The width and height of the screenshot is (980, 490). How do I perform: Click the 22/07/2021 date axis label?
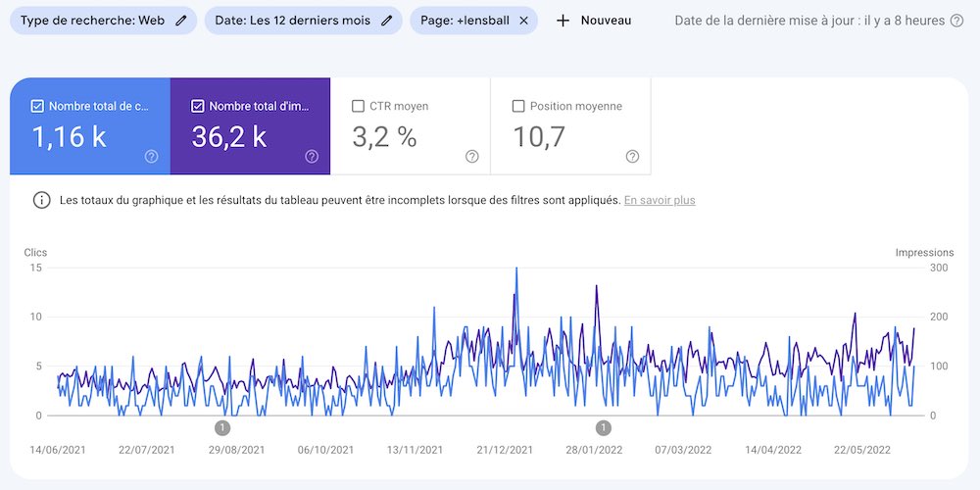click(147, 450)
